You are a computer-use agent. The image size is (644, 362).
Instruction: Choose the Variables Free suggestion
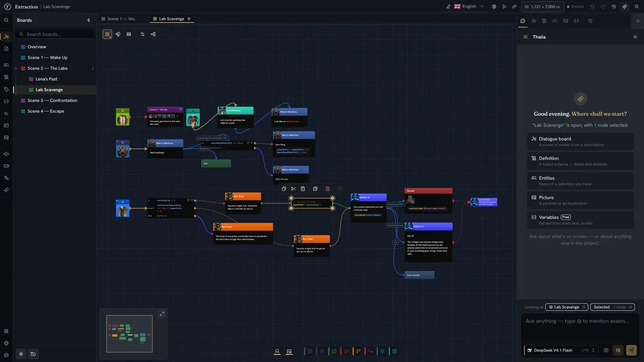point(581,220)
